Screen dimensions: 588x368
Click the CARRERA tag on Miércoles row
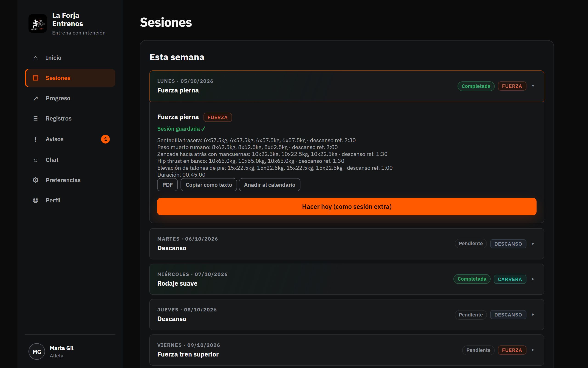(x=510, y=279)
